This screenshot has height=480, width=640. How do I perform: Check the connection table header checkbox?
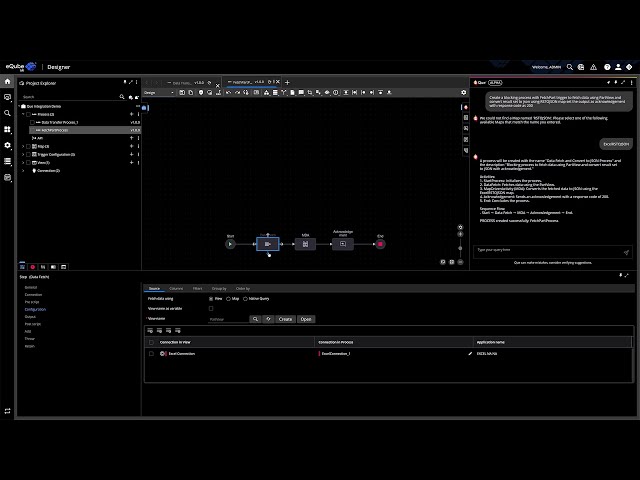click(151, 342)
